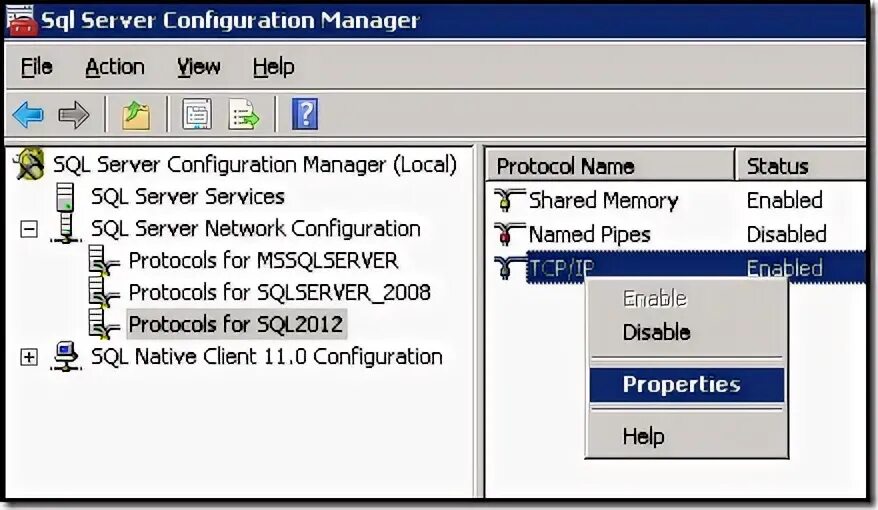The height and width of the screenshot is (510, 878).
Task: Click the Named Pipes protocol icon
Action: pyautogui.click(x=508, y=234)
